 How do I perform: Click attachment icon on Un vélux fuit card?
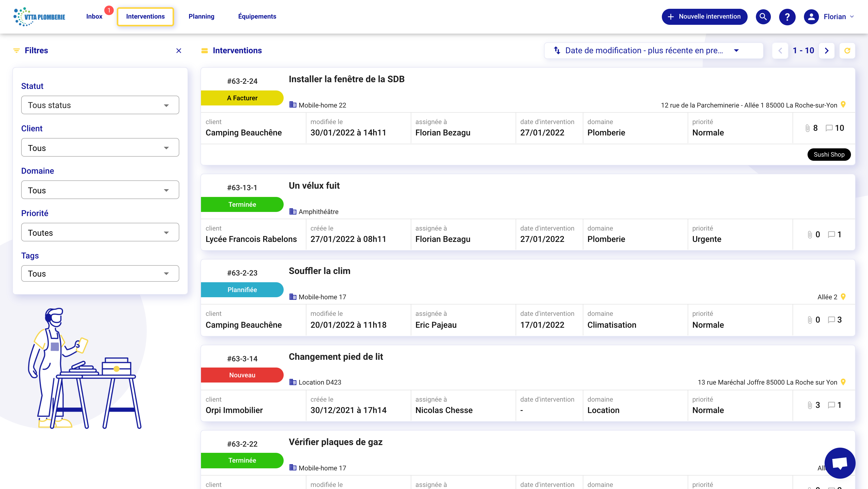[x=810, y=235]
